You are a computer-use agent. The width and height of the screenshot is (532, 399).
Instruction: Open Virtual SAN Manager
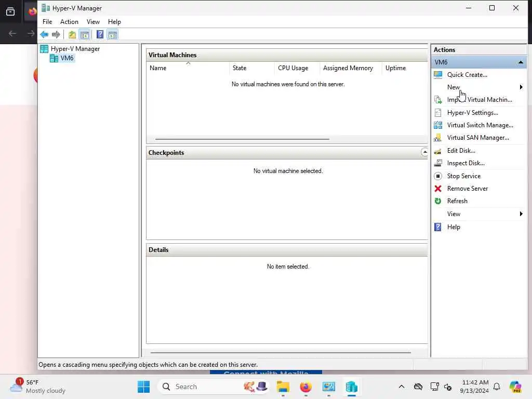point(478,138)
